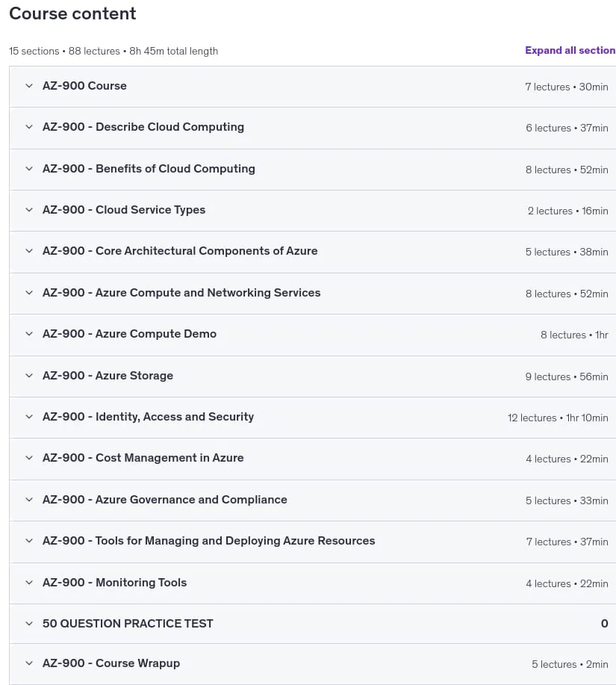This screenshot has width=616, height=685.
Task: Expand the Azure Storage chevron
Action: (x=29, y=376)
